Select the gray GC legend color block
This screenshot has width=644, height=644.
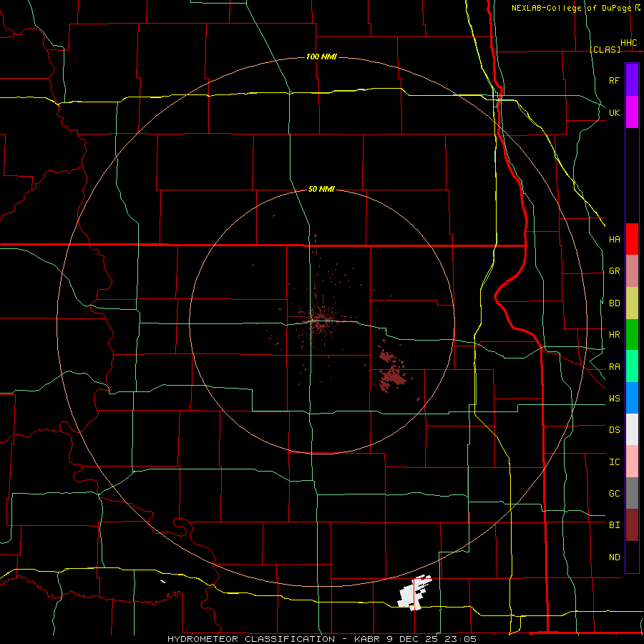point(632,493)
